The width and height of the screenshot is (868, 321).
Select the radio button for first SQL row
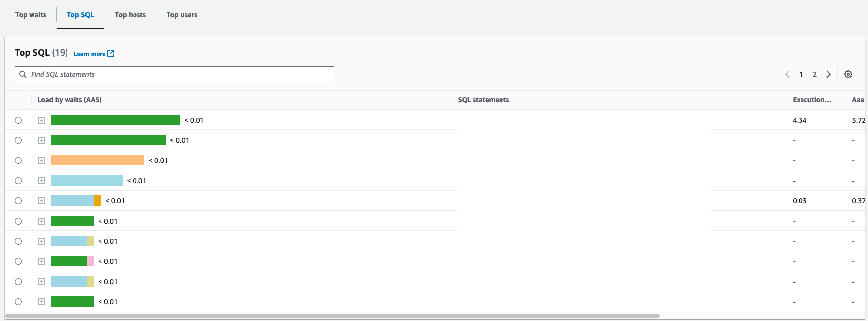[18, 120]
